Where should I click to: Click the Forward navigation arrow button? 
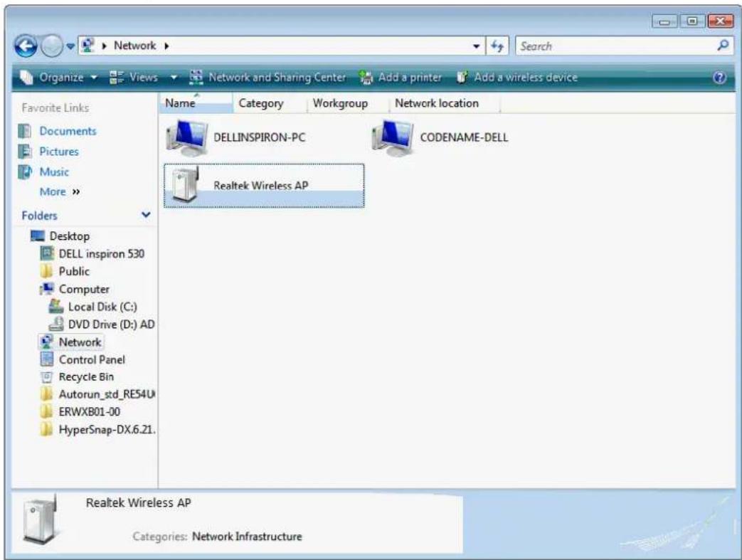click(x=51, y=46)
